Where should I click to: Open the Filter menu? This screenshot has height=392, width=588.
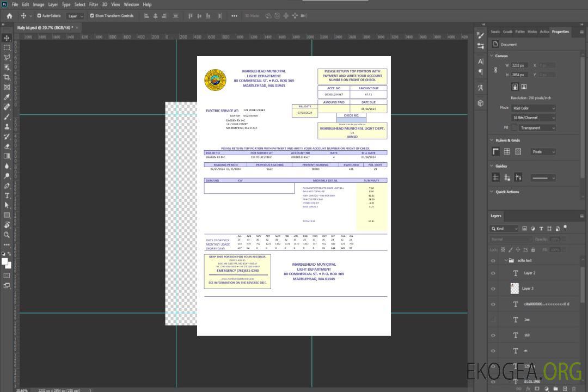point(94,4)
